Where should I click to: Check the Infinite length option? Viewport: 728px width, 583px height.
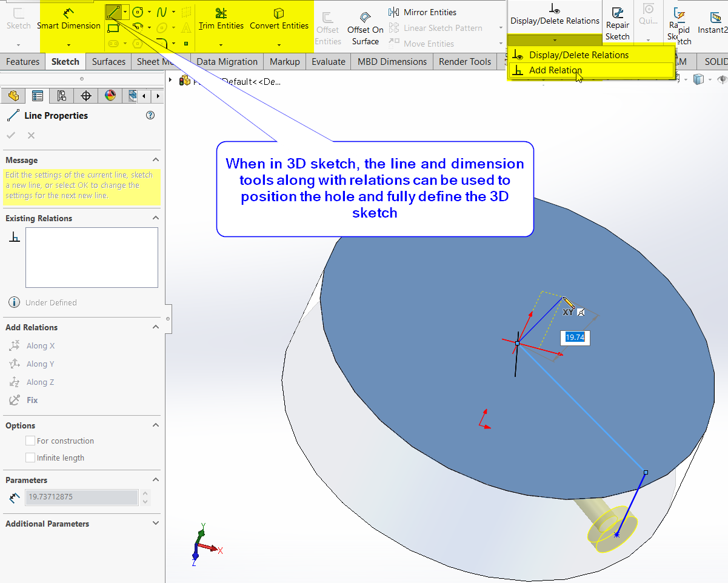click(x=30, y=458)
